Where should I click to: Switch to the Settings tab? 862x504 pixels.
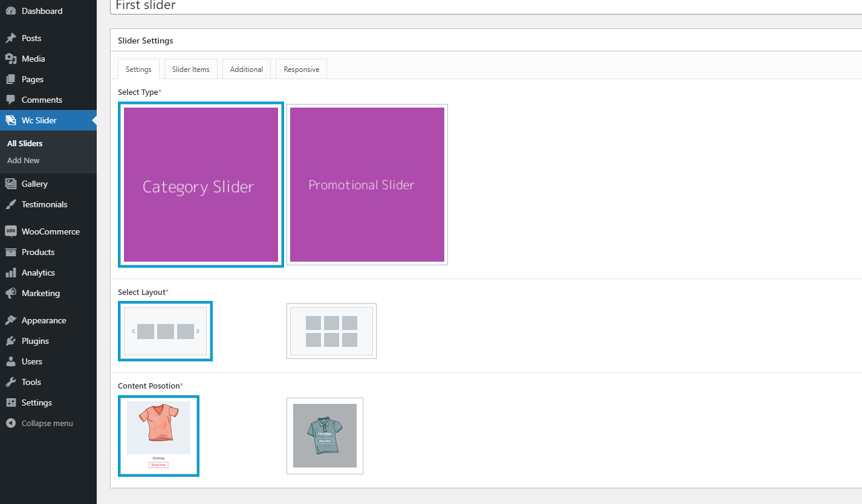coord(138,69)
